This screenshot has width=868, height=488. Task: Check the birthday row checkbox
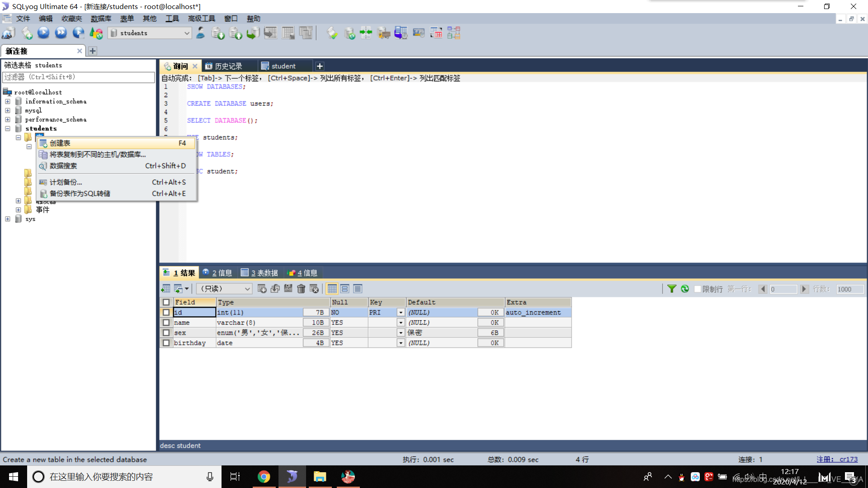(166, 343)
